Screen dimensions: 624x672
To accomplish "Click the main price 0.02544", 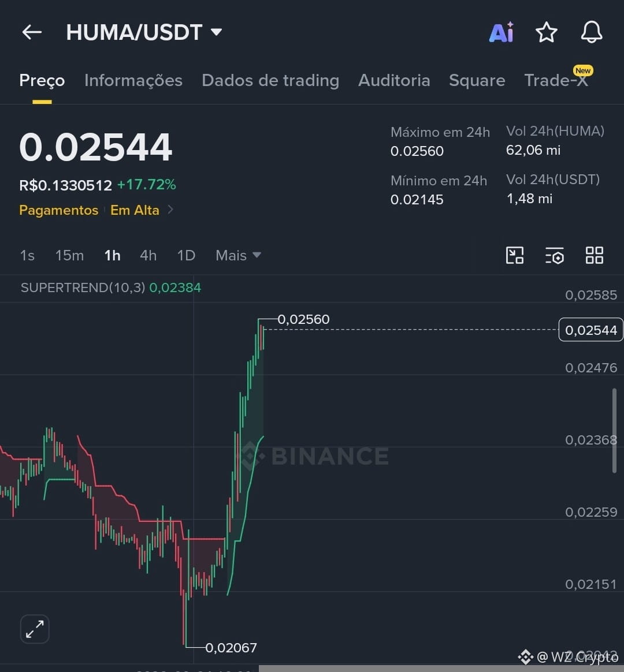I will (96, 147).
